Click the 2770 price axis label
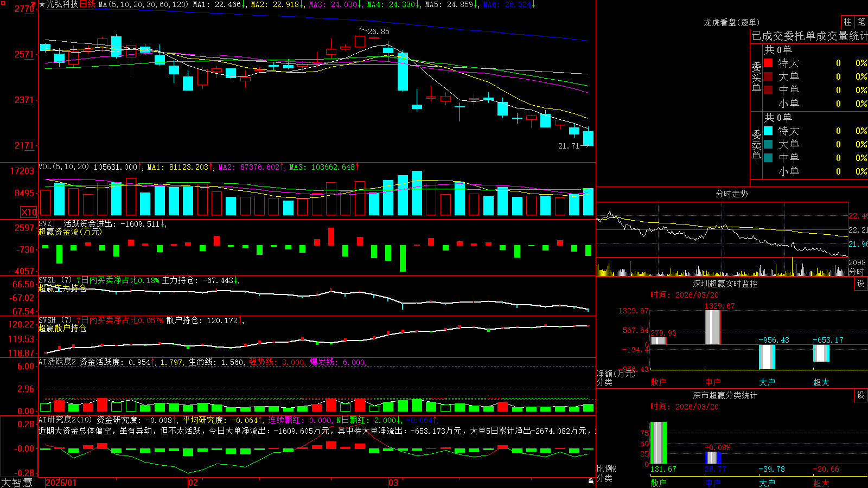Viewport: 868px width, 488px height. click(24, 9)
